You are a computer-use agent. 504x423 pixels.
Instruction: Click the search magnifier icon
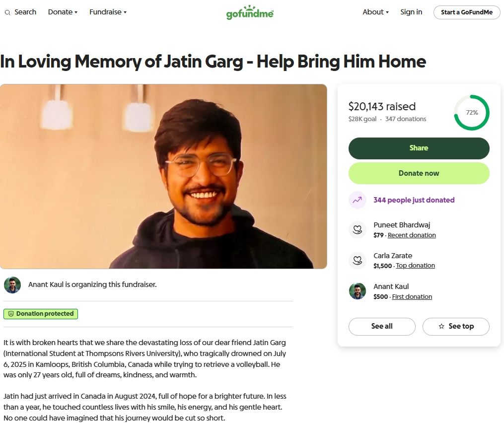pyautogui.click(x=7, y=12)
